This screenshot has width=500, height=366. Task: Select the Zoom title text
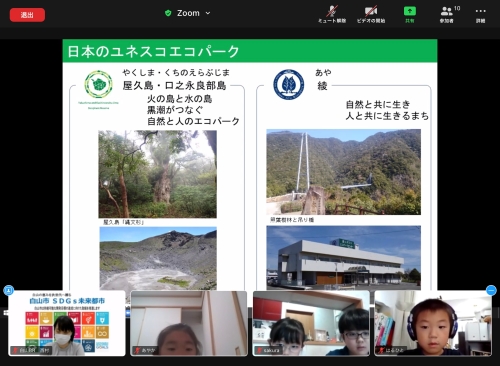[188, 13]
